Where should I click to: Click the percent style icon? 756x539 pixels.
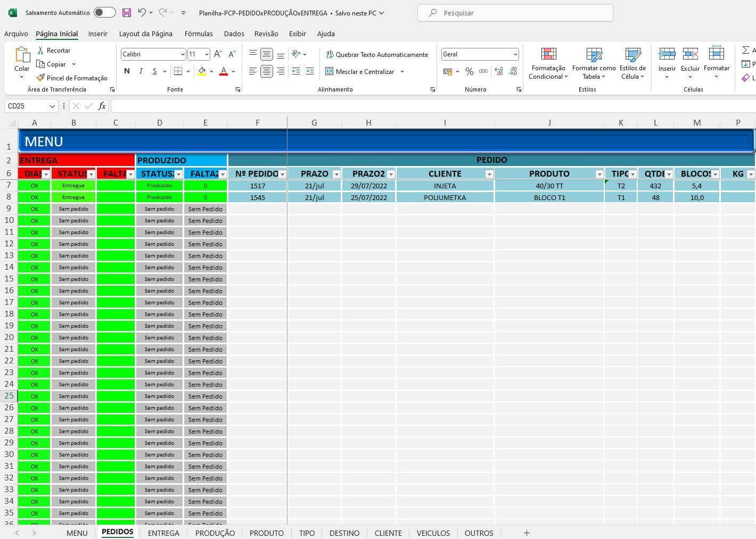469,71
